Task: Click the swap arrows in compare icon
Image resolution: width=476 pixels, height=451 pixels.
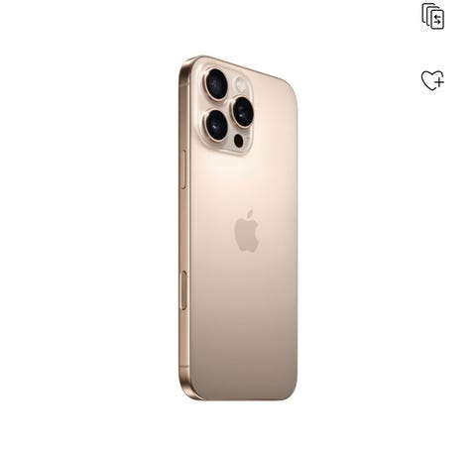Action: coord(437,20)
